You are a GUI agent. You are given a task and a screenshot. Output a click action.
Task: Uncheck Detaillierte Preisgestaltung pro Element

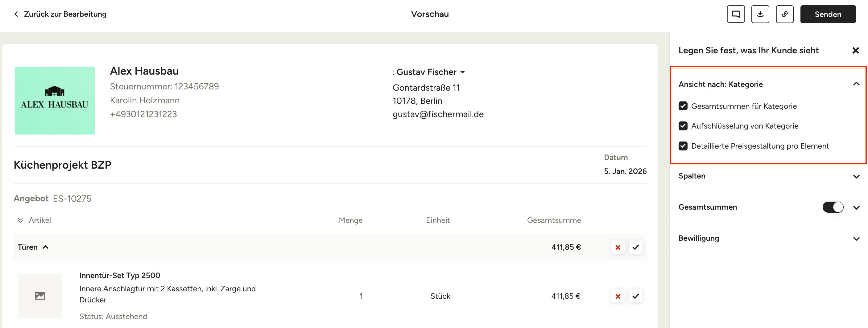point(683,146)
